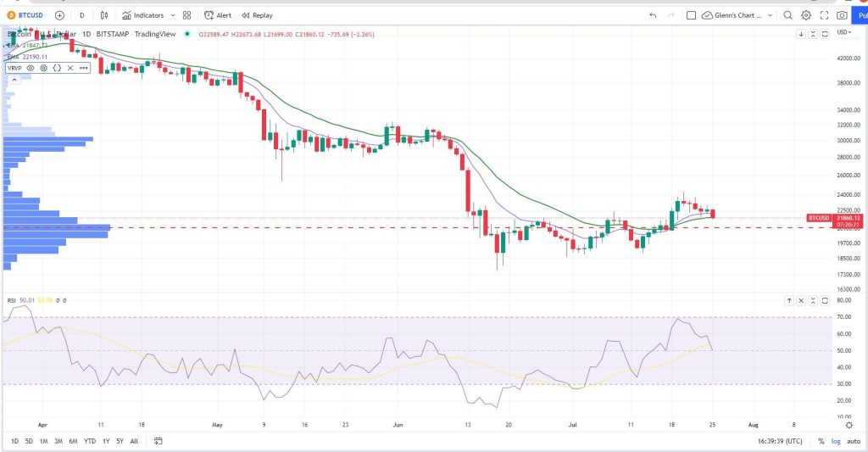Select the YTD time range
Screen dimensions: 868x452
[89, 441]
